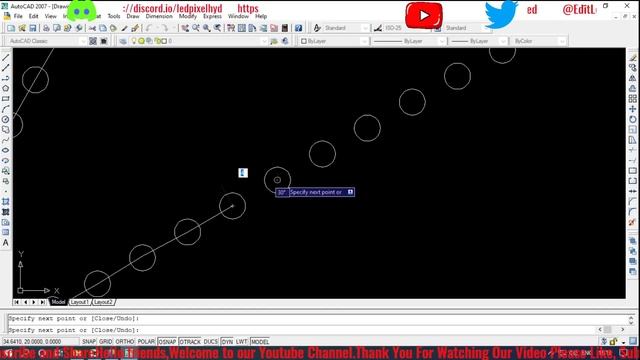Click the MODEL space button in status bar
The image size is (640, 360).
point(260,342)
